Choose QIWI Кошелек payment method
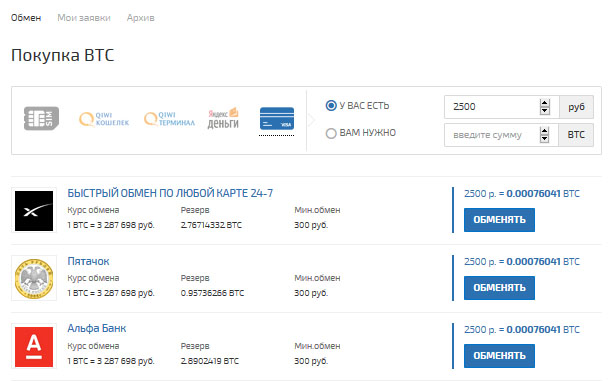Image resolution: width=611 pixels, height=381 pixels. click(x=104, y=119)
